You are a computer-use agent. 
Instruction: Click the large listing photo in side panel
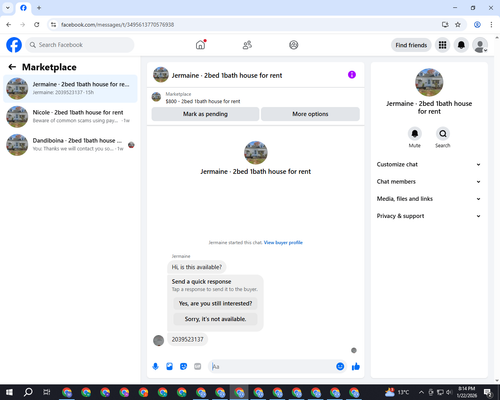coord(429,82)
